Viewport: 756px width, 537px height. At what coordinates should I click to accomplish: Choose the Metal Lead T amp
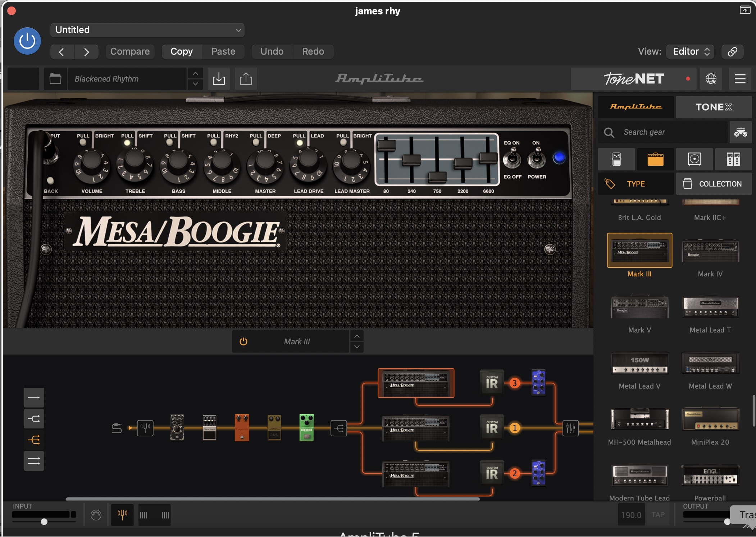[710, 307]
